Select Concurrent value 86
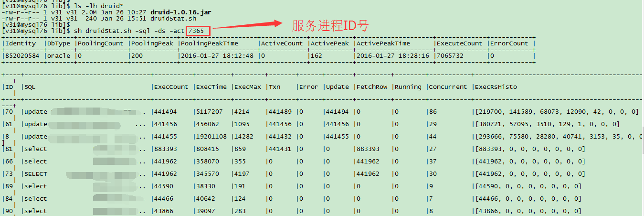Image resolution: width=644 pixels, height=216 pixels. pyautogui.click(x=433, y=112)
